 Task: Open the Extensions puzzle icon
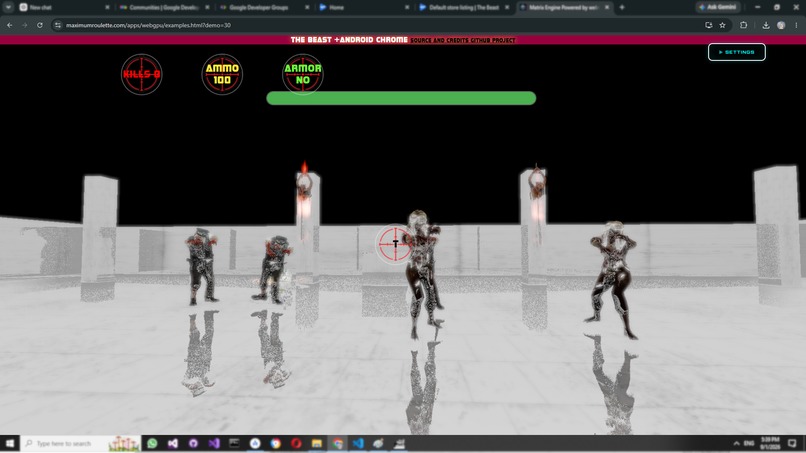pyautogui.click(x=743, y=25)
